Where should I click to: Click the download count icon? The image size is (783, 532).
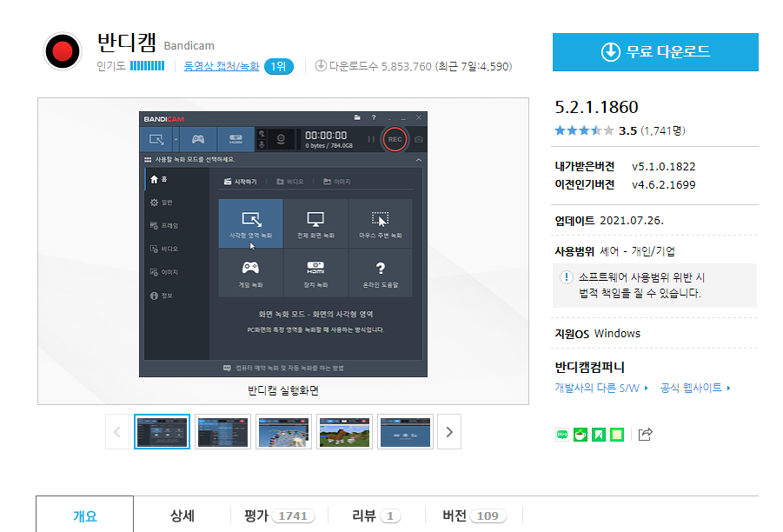[x=321, y=65]
